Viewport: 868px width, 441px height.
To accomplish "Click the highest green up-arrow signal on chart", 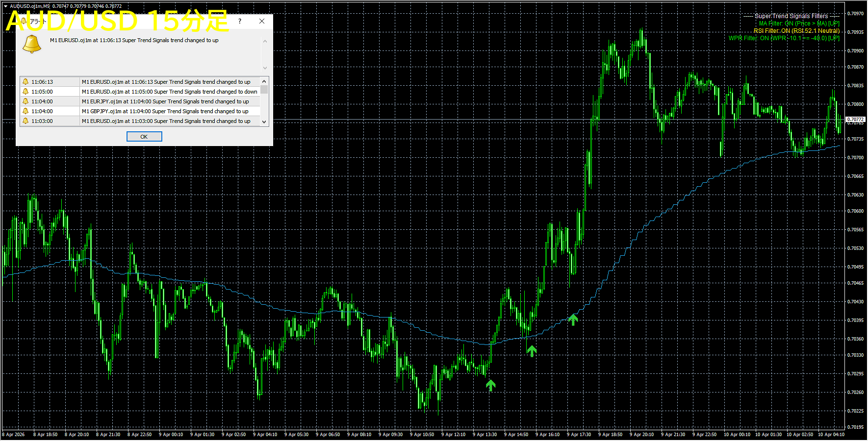I will click(x=573, y=319).
